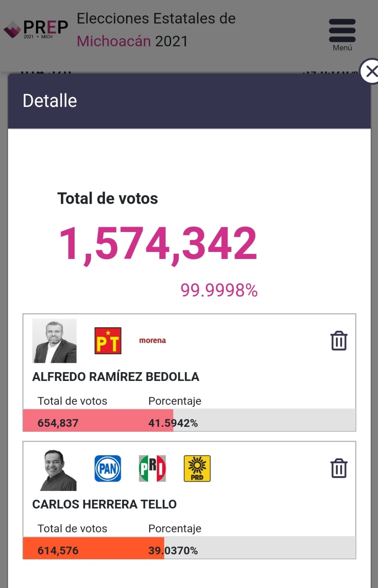Click the 99.9998% percentage value

click(219, 290)
